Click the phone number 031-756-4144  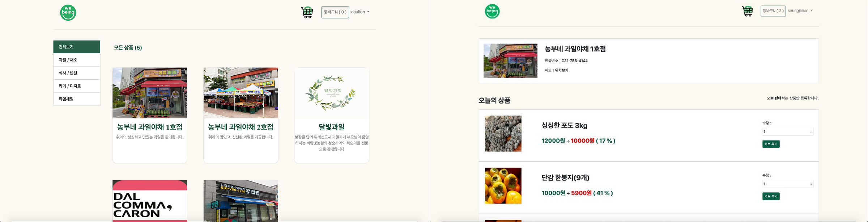point(575,61)
